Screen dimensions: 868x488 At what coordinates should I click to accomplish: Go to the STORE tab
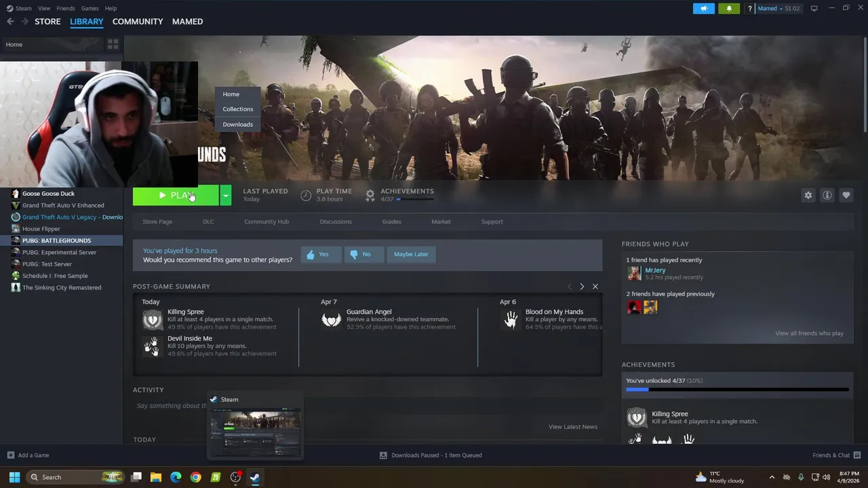coord(47,22)
